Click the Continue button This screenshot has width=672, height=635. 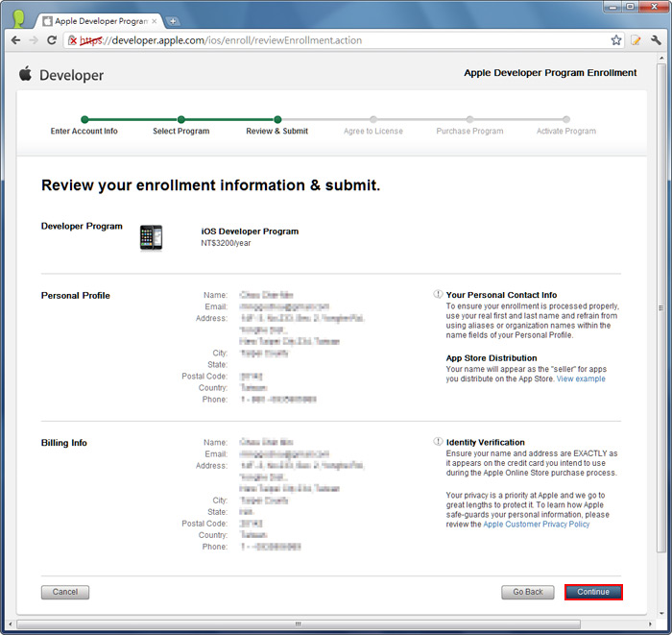[593, 592]
